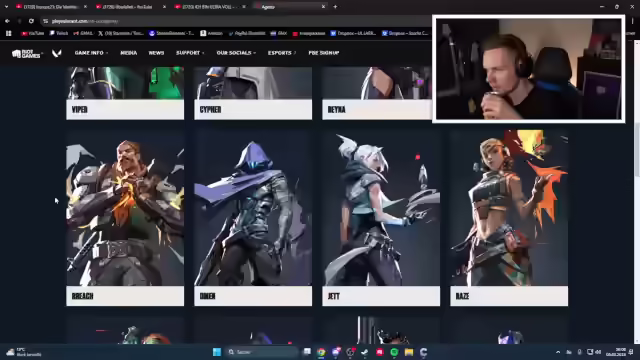Open the PBE Signup link

pos(324,53)
